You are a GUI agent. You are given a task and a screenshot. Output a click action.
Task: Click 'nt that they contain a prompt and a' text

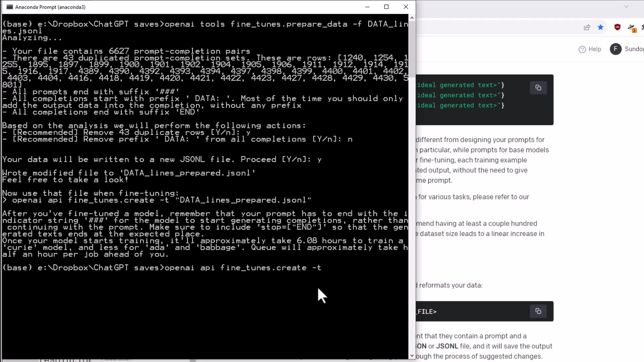pyautogui.click(x=471, y=336)
